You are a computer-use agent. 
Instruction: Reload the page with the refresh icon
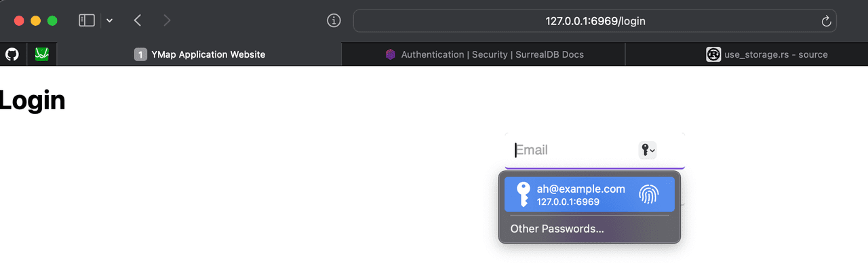tap(826, 21)
